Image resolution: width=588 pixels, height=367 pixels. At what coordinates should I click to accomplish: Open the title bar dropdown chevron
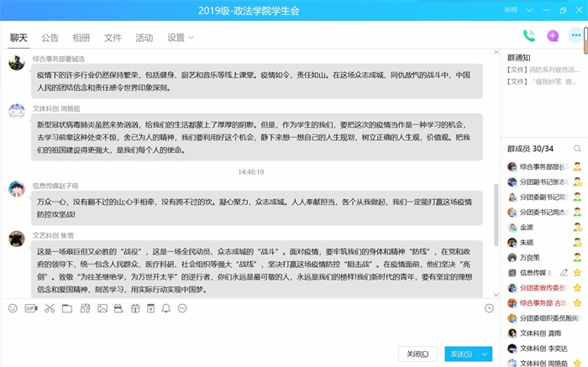528,10
